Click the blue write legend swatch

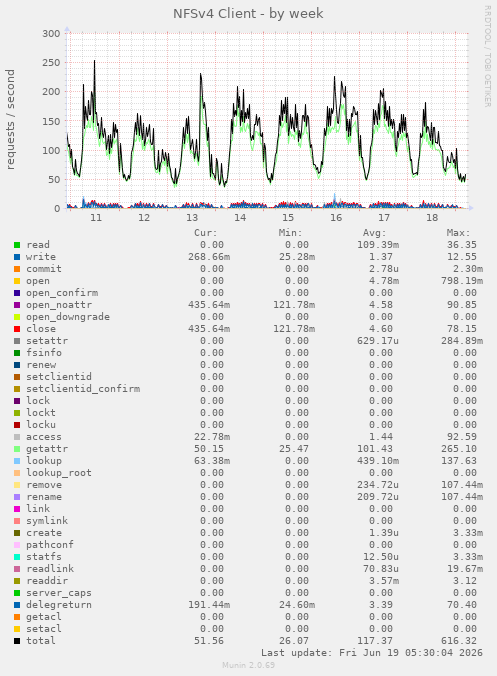[17, 257]
